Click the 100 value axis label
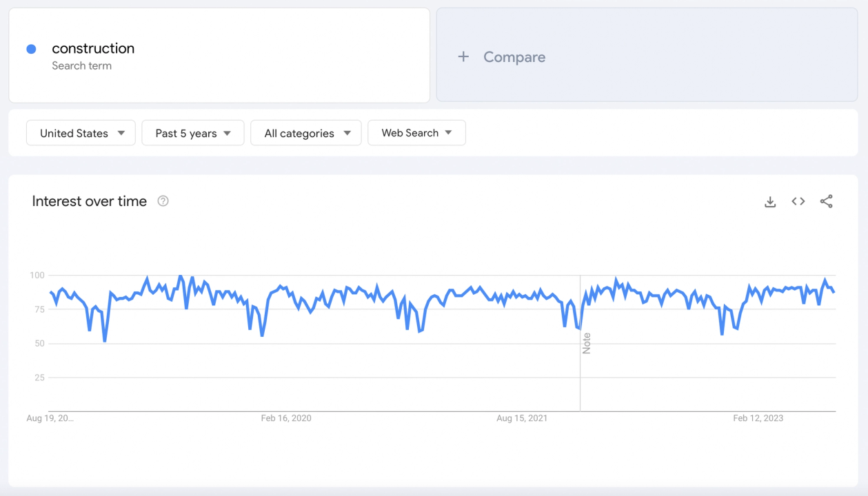The height and width of the screenshot is (496, 868). [37, 276]
